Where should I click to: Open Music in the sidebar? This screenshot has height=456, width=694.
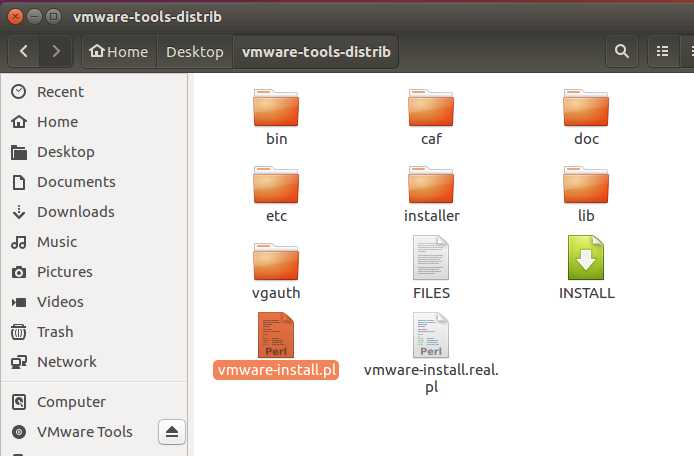[94, 242]
